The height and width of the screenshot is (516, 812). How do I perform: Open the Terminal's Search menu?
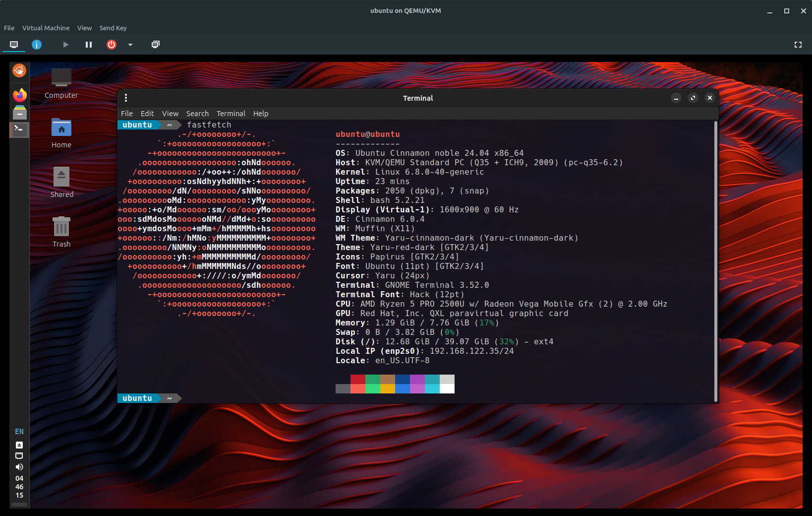tap(197, 114)
